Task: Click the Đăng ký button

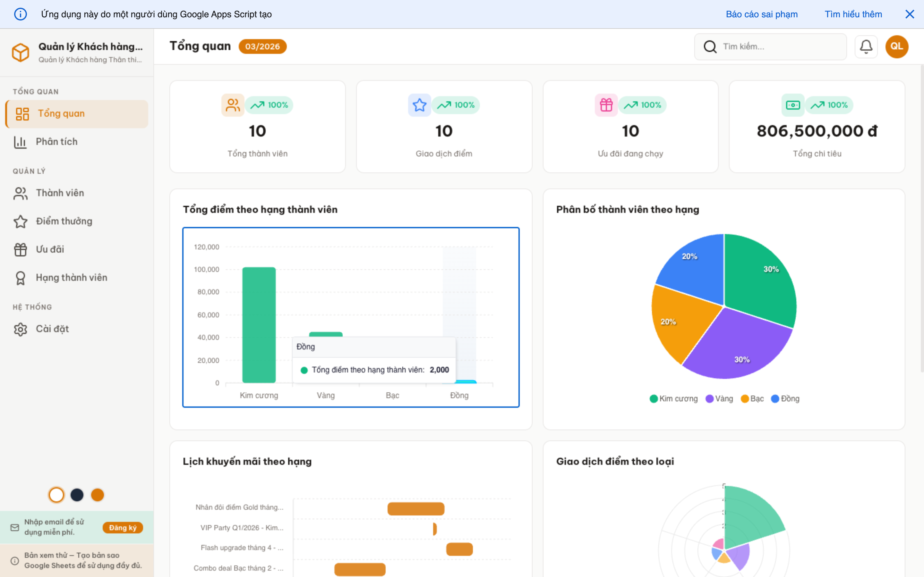Action: click(123, 527)
